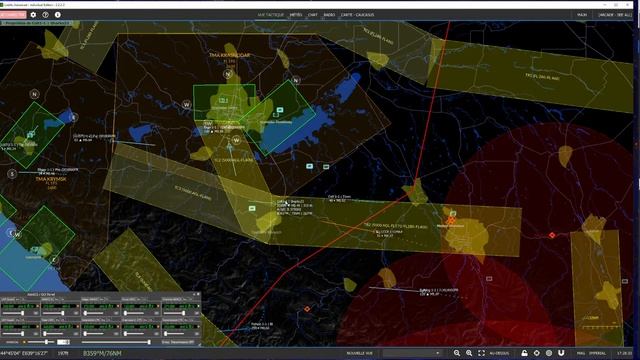Viewport: 640px width, 360px height.
Task: Click the B359°M/76NM bearing readout
Action: click(102, 353)
